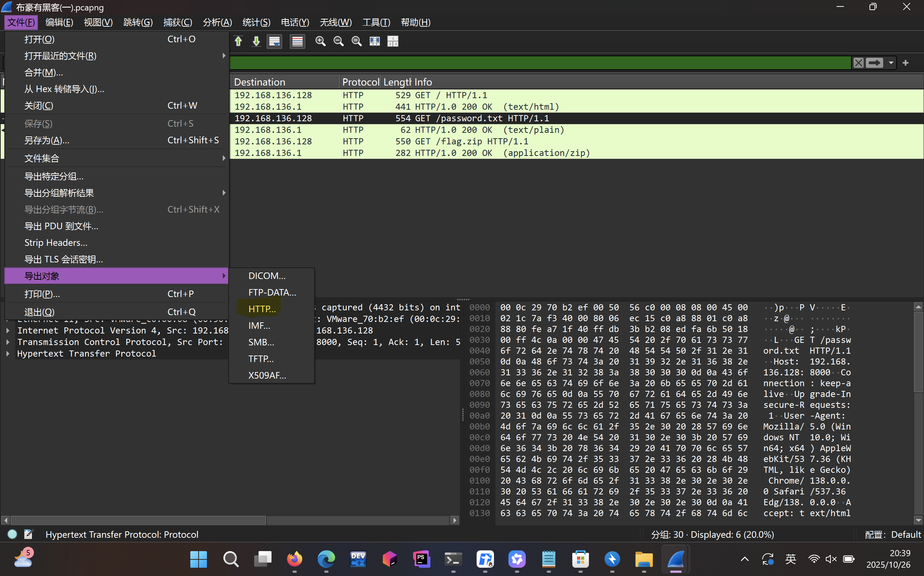Image resolution: width=924 pixels, height=576 pixels.
Task: Go to the first packet arrow icon
Action: (x=239, y=41)
